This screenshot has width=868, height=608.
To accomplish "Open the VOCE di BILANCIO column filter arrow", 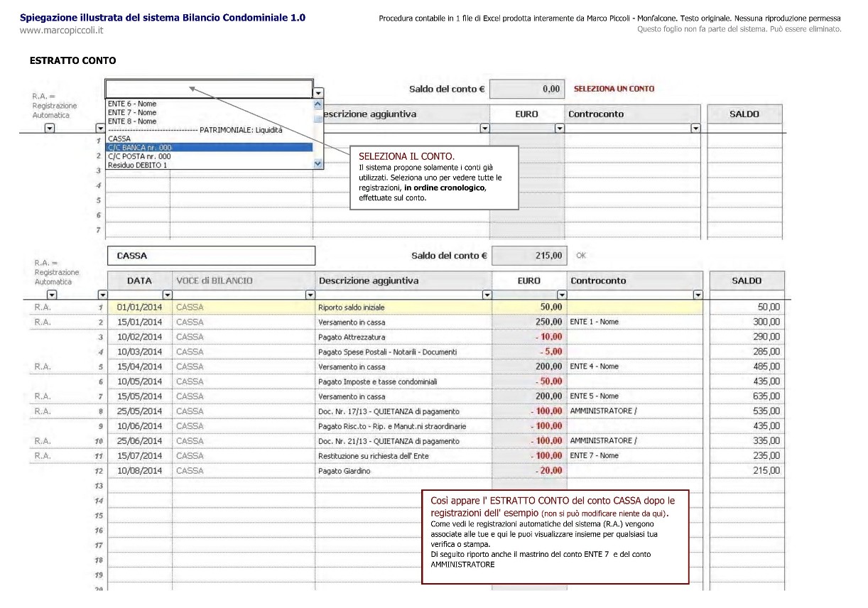I will [x=310, y=294].
